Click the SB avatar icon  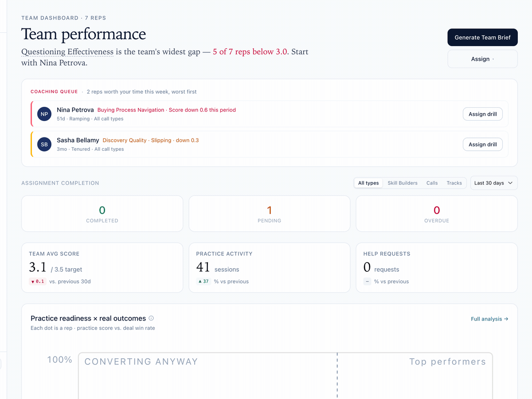[x=44, y=144]
